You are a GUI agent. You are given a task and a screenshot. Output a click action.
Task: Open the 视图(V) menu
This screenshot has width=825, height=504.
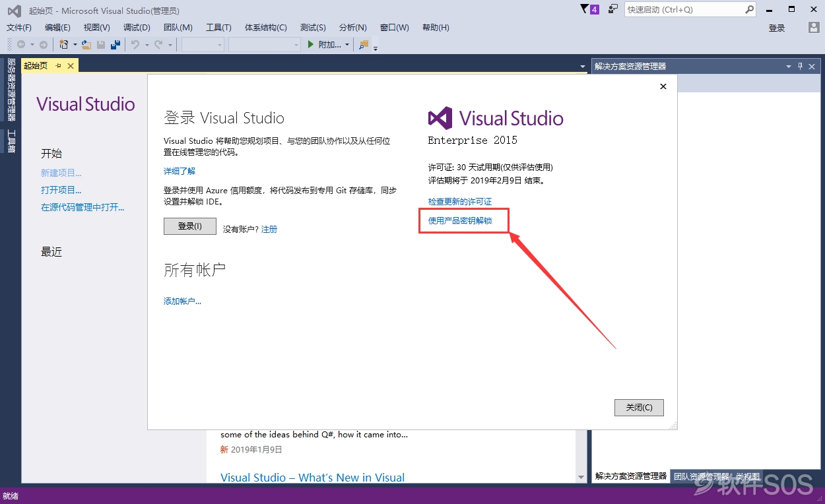97,28
